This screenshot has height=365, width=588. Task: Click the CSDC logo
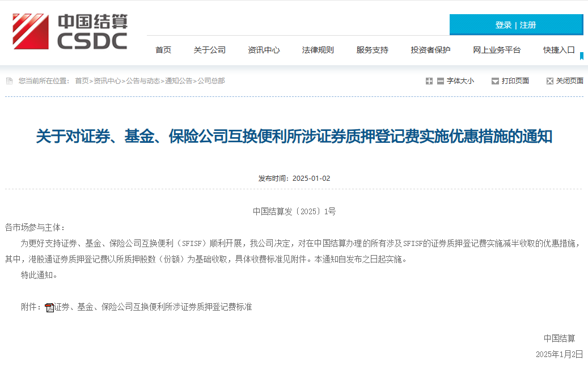70,32
